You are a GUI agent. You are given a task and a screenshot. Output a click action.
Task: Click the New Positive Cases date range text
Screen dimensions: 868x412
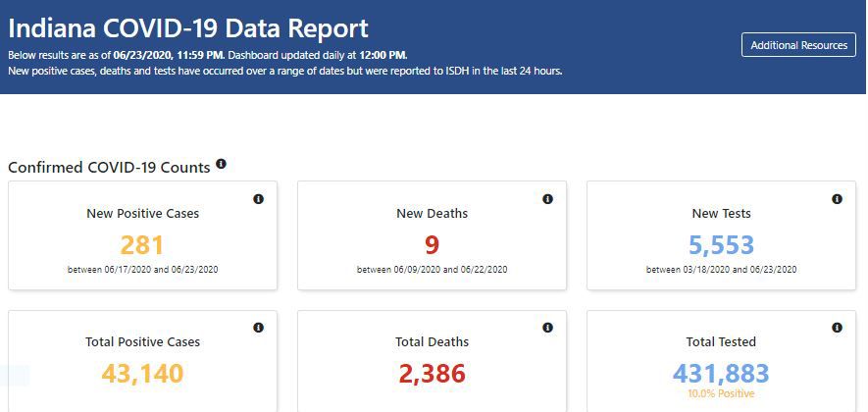coord(142,270)
